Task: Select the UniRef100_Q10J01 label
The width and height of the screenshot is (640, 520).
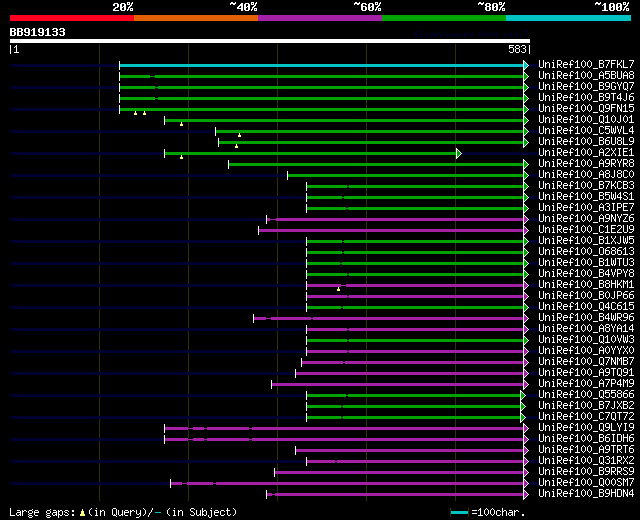Action: point(586,119)
